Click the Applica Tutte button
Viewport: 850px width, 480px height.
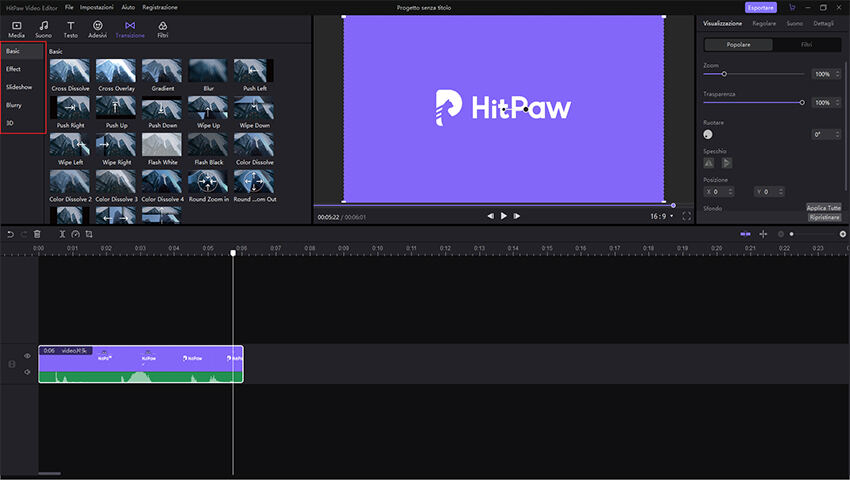coord(824,207)
